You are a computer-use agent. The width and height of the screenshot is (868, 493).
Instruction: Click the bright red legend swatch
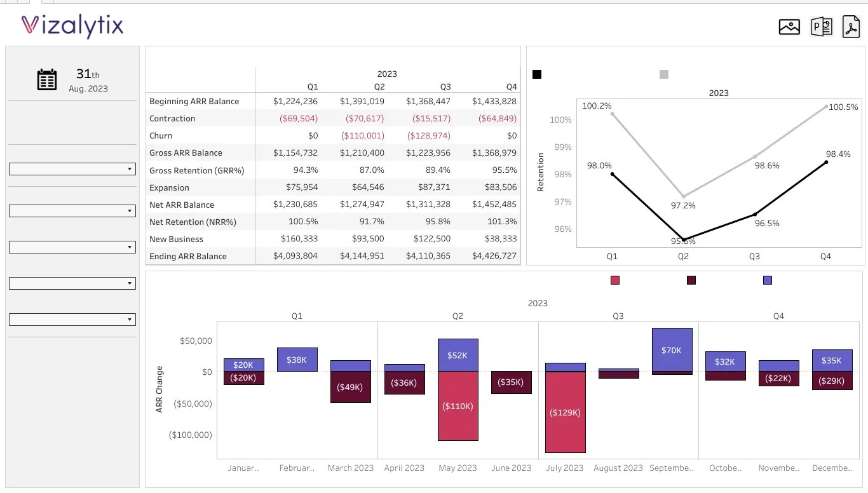click(614, 280)
